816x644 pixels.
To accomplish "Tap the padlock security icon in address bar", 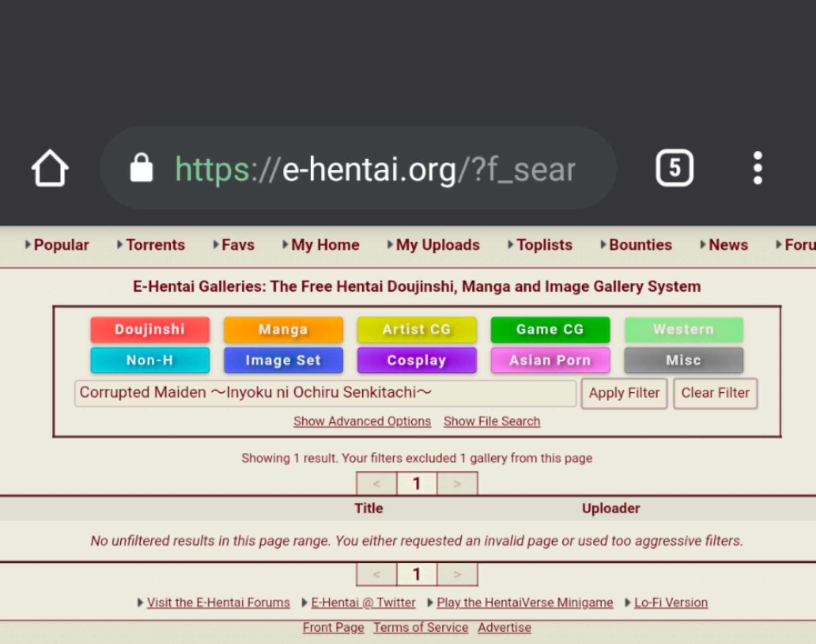I will coord(142,168).
